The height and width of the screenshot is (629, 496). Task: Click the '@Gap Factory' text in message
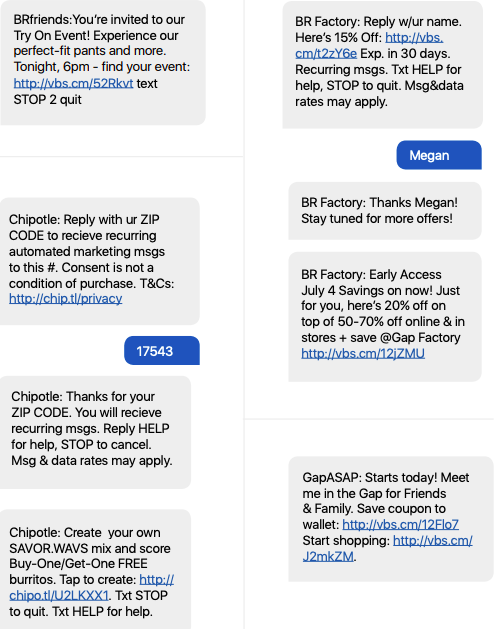click(420, 337)
